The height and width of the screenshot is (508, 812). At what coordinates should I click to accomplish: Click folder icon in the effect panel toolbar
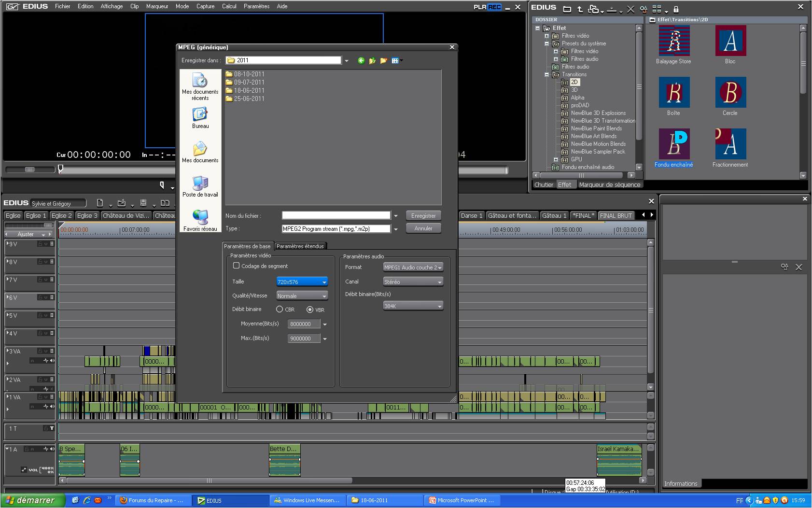point(567,9)
